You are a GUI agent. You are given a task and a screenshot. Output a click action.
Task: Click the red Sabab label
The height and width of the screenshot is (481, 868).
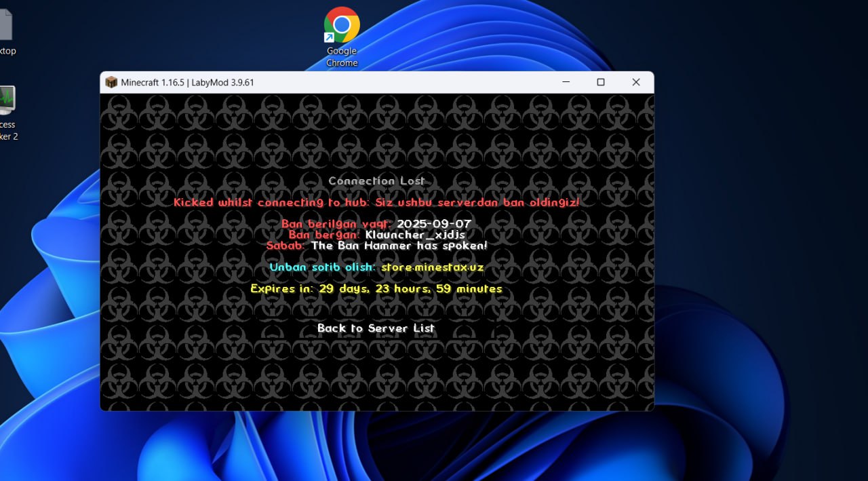click(x=285, y=246)
